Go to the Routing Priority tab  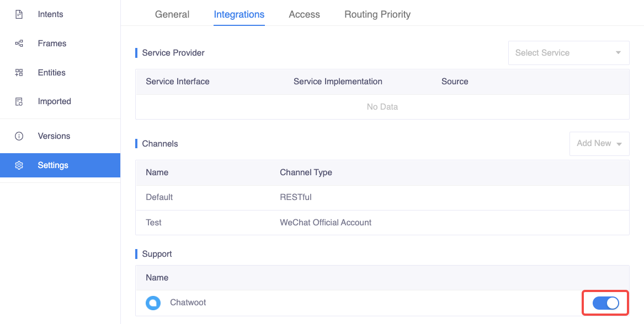pos(377,14)
